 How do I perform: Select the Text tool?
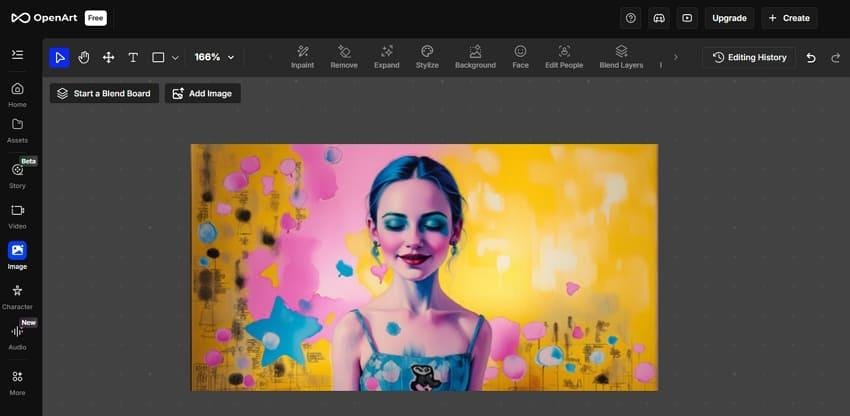[133, 57]
